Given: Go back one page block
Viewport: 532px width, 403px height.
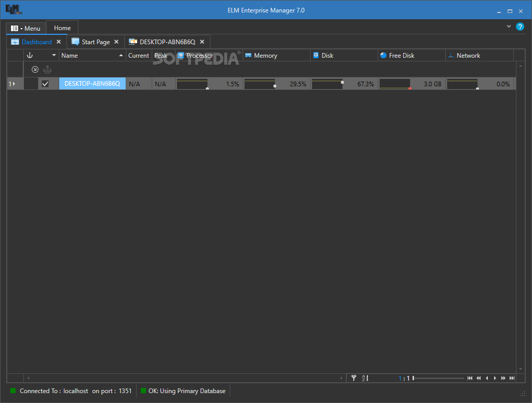Looking at the screenshot, I should click(x=478, y=378).
